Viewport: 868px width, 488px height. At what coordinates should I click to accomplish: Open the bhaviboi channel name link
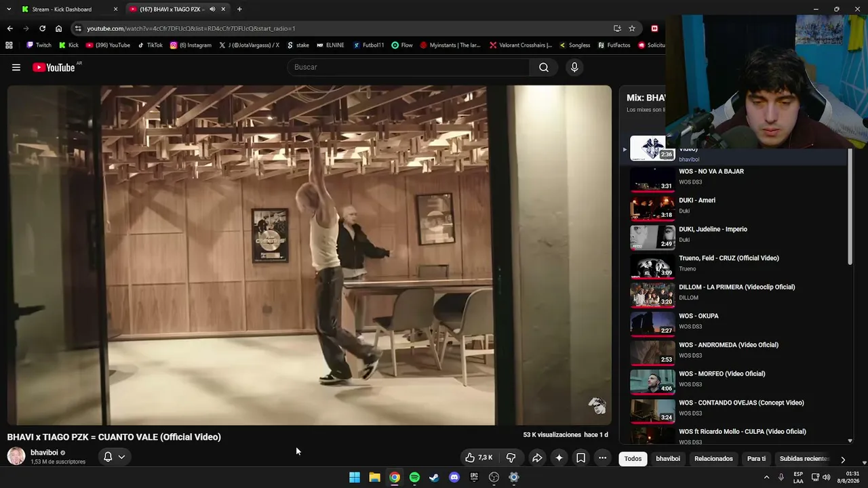point(44,453)
